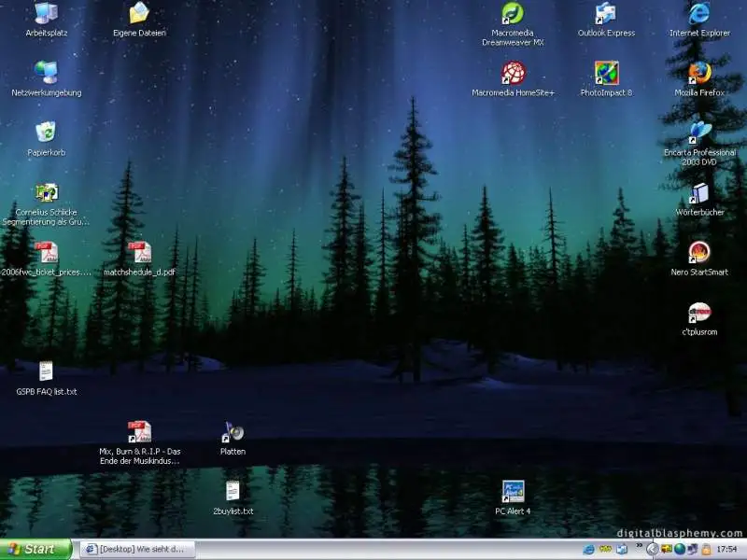Open Macromedia HomeSite+ shortcut

513,73
